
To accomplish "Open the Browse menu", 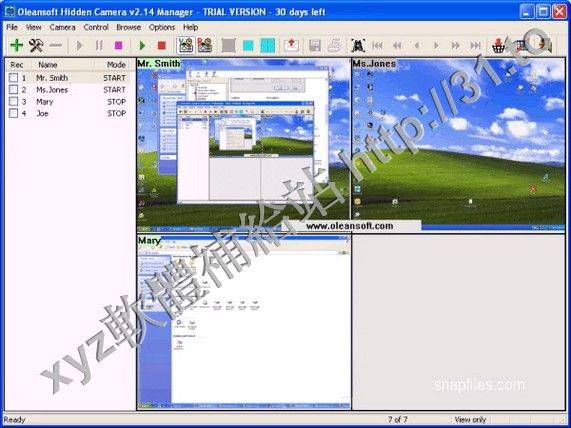I will (x=129, y=27).
